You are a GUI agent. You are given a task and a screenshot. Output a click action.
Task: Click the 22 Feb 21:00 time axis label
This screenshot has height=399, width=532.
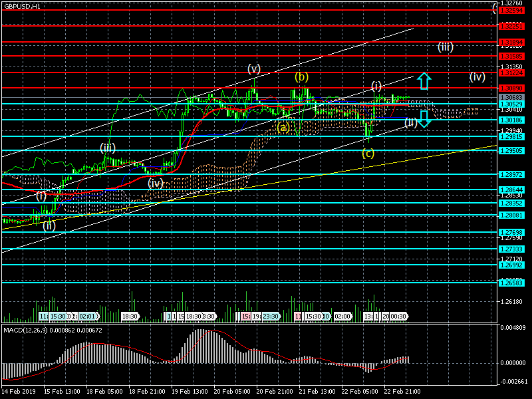402,391
